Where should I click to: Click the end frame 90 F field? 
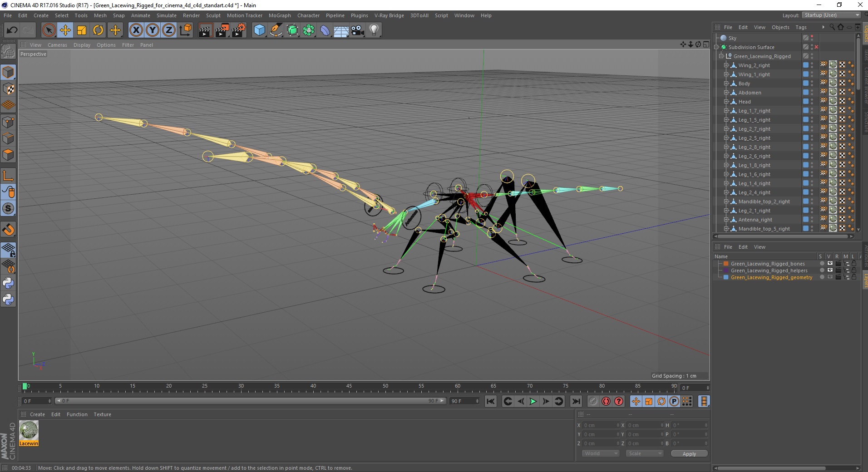click(464, 401)
